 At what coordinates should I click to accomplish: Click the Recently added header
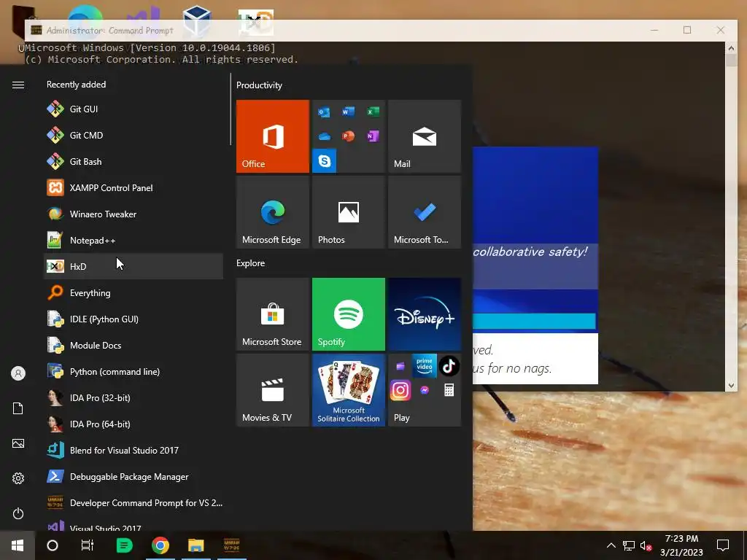click(76, 85)
